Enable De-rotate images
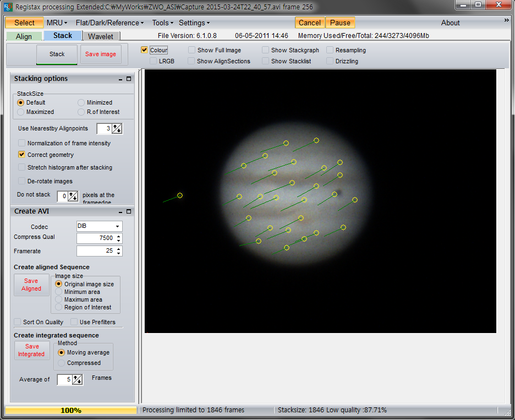Viewport: 515px width, 420px height. (x=21, y=181)
